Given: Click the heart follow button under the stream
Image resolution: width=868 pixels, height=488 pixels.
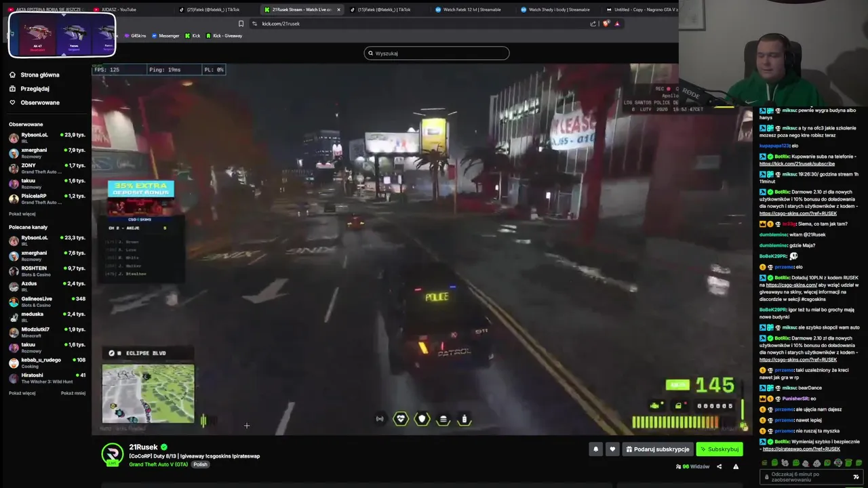Looking at the screenshot, I should coord(612,449).
